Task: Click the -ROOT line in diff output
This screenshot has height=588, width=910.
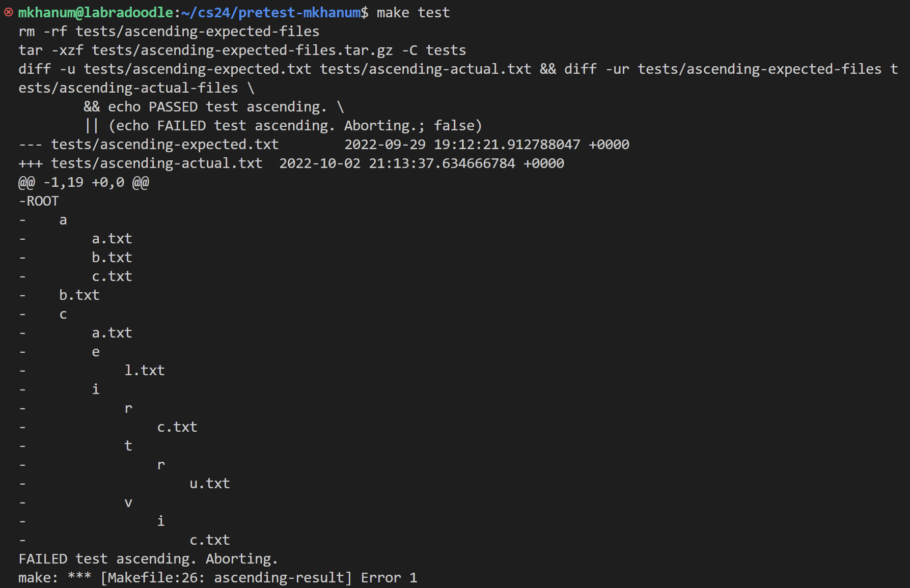Action: (39, 201)
